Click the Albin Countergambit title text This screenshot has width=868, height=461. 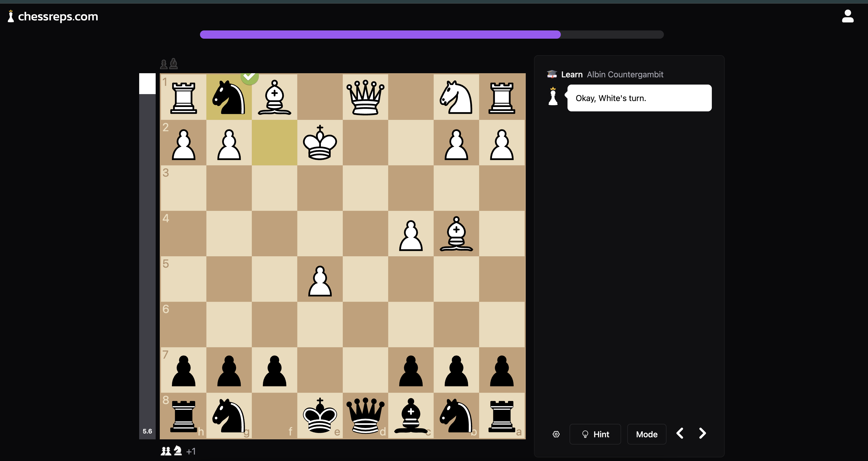point(625,74)
